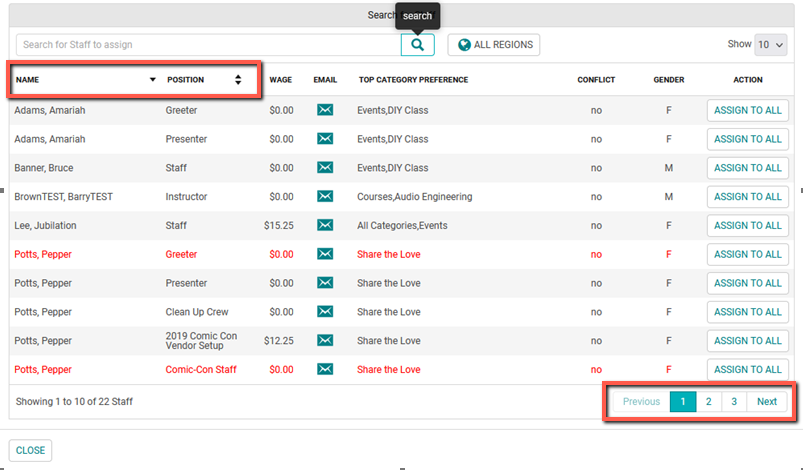Click email icon for Comic-Con Staff row

pos(324,370)
